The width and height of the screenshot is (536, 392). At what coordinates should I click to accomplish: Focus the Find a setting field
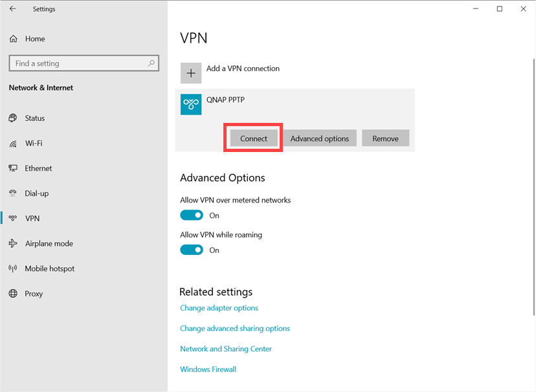pyautogui.click(x=84, y=63)
